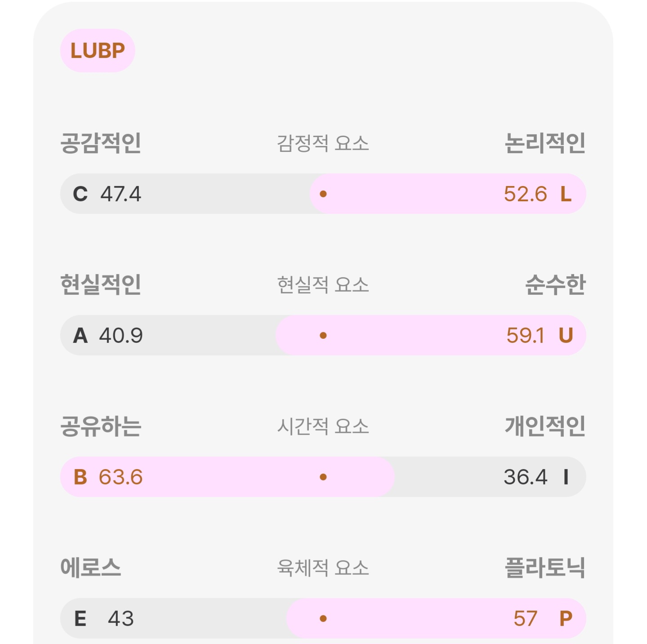Click the dot on 시간적 요소 bar

323,477
